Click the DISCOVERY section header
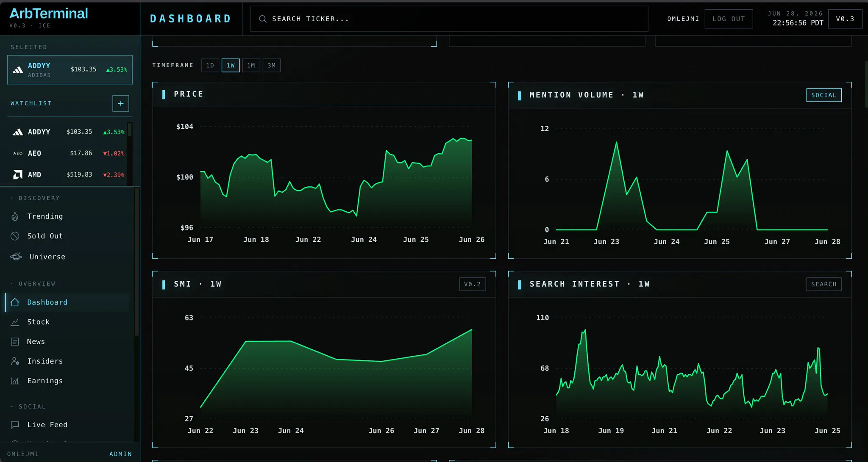The image size is (868, 462). pyautogui.click(x=39, y=198)
